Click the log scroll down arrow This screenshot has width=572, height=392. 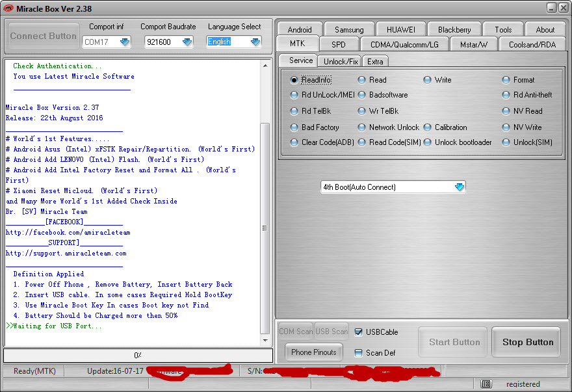pyautogui.click(x=265, y=341)
